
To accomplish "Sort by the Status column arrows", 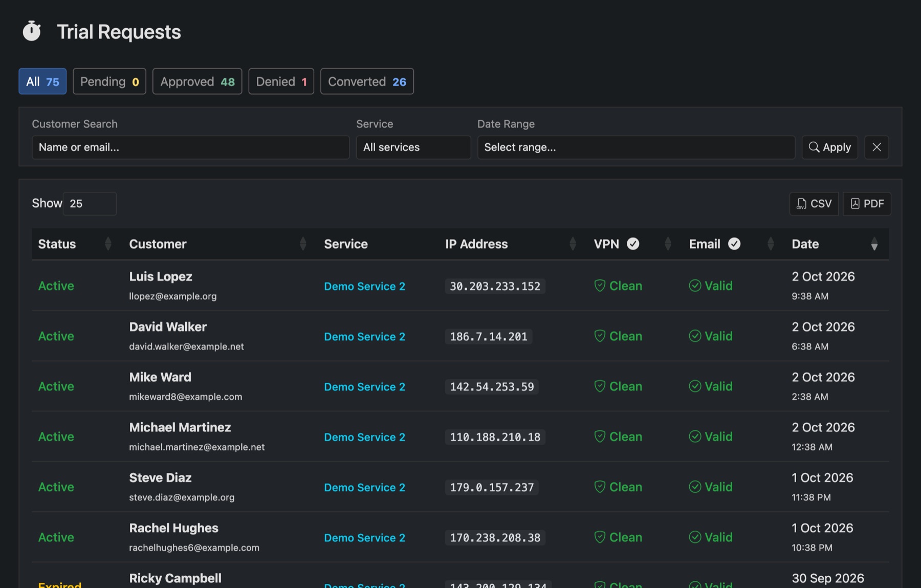I will point(108,244).
